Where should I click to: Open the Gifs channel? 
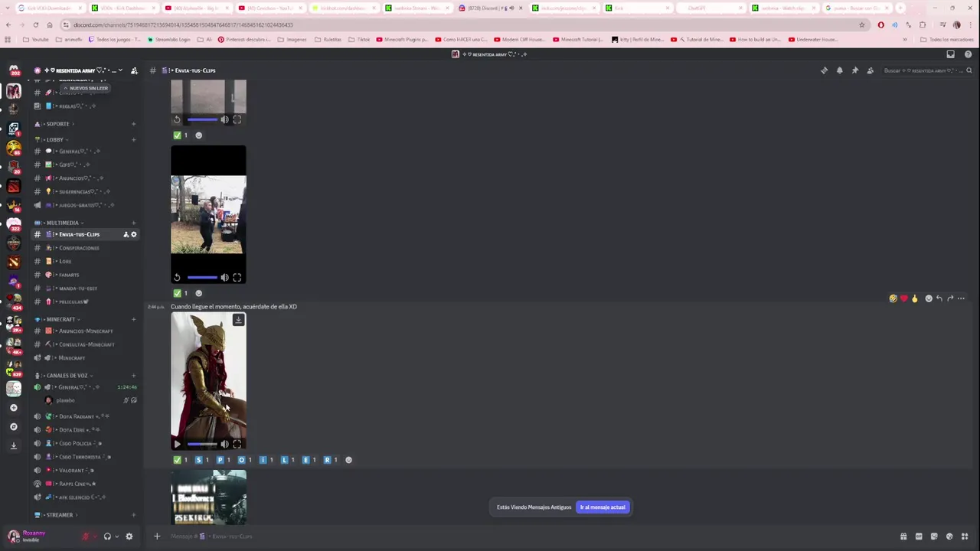pyautogui.click(x=85, y=165)
